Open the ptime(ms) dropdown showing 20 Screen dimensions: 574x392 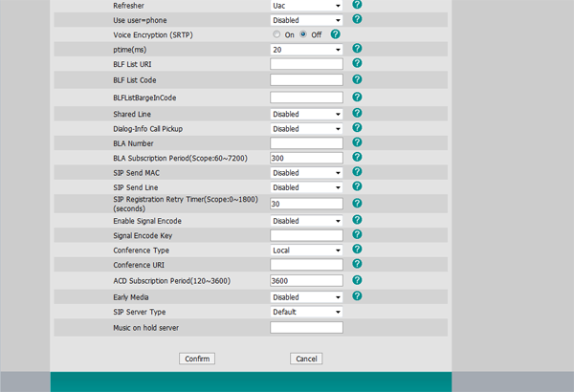point(306,50)
